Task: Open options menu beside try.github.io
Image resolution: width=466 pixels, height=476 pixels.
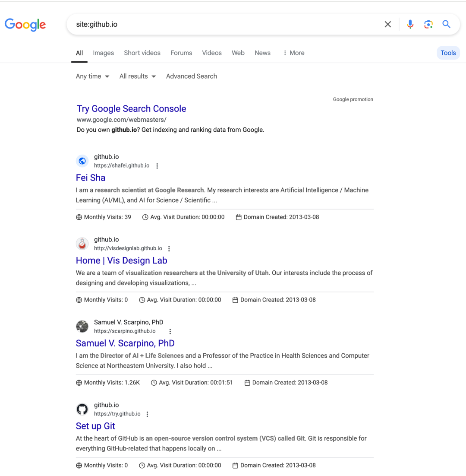Action: (x=147, y=414)
